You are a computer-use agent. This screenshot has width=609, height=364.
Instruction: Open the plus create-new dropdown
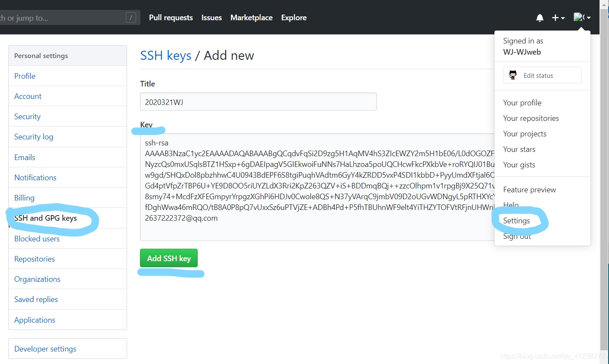(x=558, y=18)
